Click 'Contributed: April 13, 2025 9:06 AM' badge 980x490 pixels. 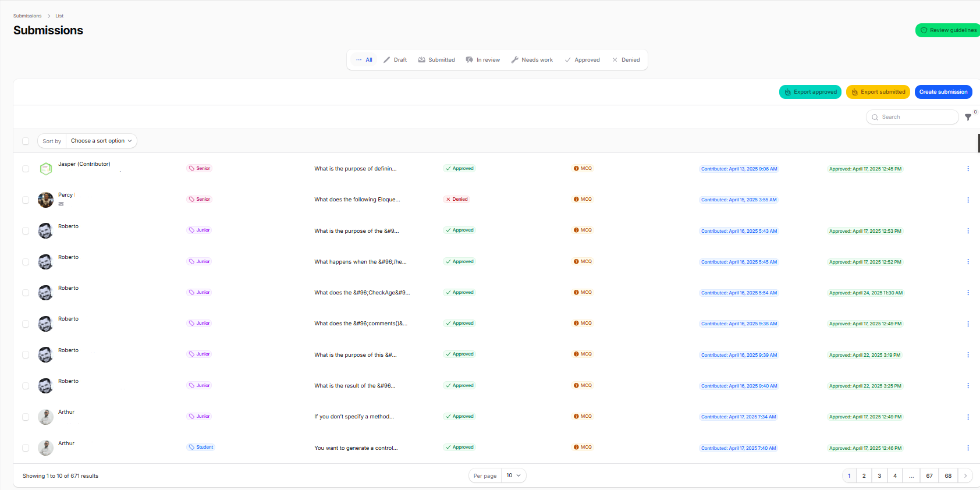click(x=739, y=169)
